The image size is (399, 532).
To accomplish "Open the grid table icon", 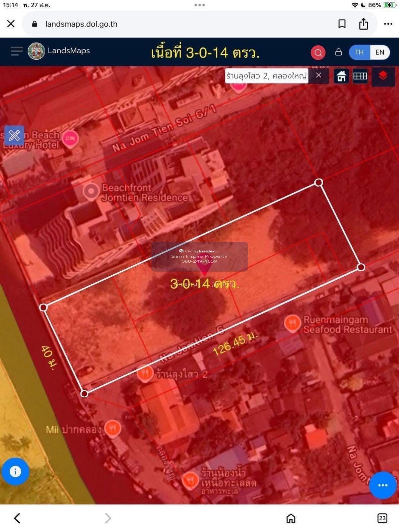I will pyautogui.click(x=360, y=76).
